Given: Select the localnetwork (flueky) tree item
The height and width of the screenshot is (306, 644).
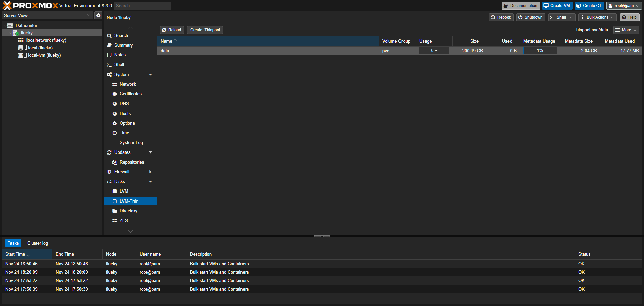Looking at the screenshot, I should coord(46,40).
